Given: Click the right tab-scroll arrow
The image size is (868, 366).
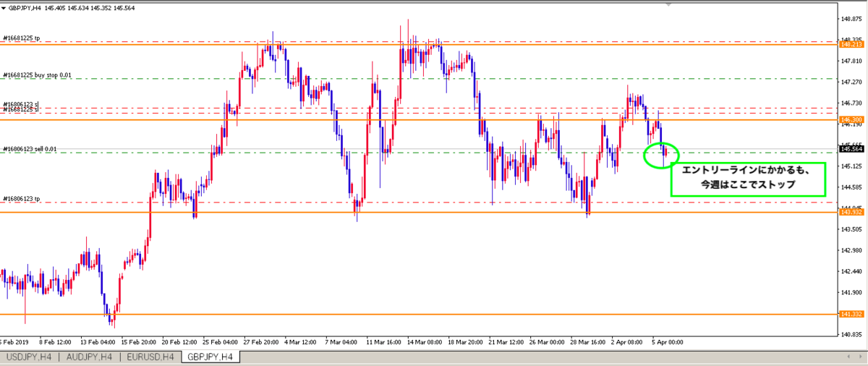Looking at the screenshot, I should click(861, 357).
